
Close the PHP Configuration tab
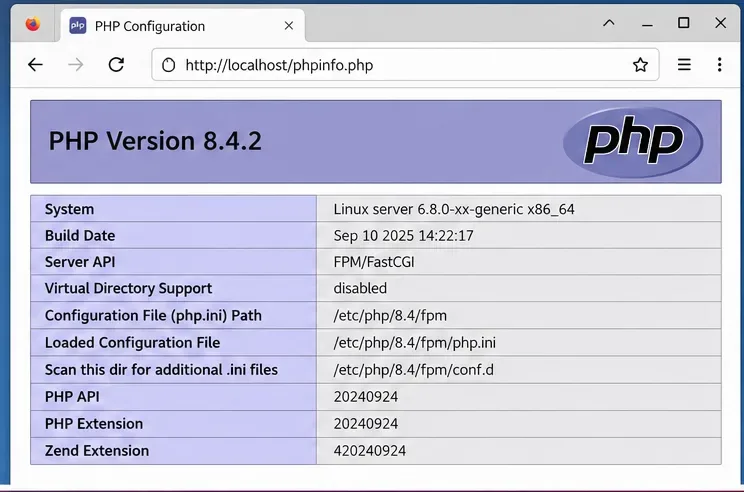coord(288,26)
